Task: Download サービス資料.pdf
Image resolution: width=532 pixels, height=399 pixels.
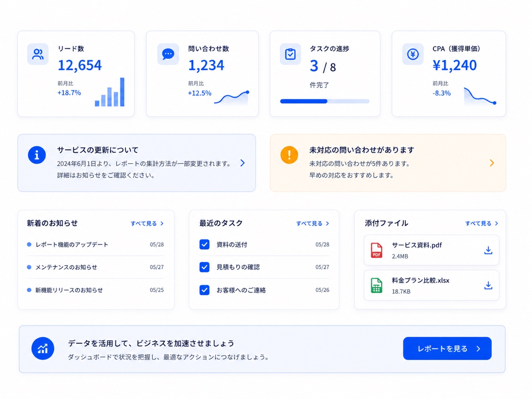Action: (x=488, y=250)
